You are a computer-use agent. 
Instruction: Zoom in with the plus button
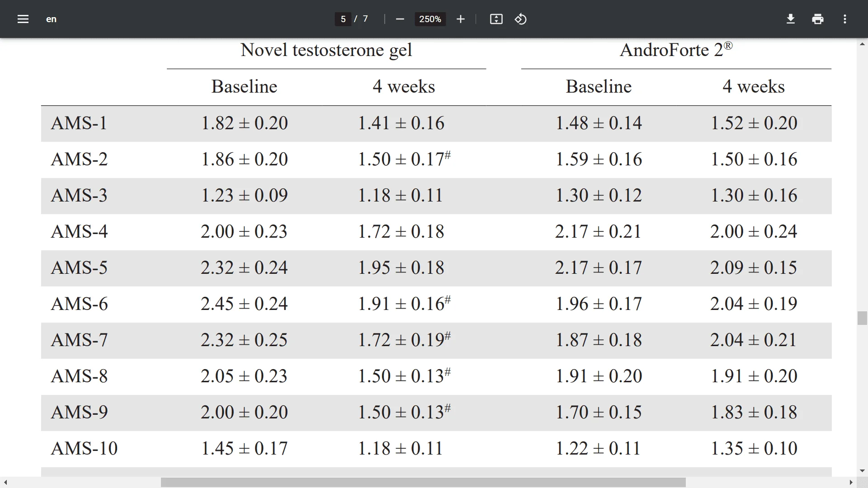pos(461,19)
